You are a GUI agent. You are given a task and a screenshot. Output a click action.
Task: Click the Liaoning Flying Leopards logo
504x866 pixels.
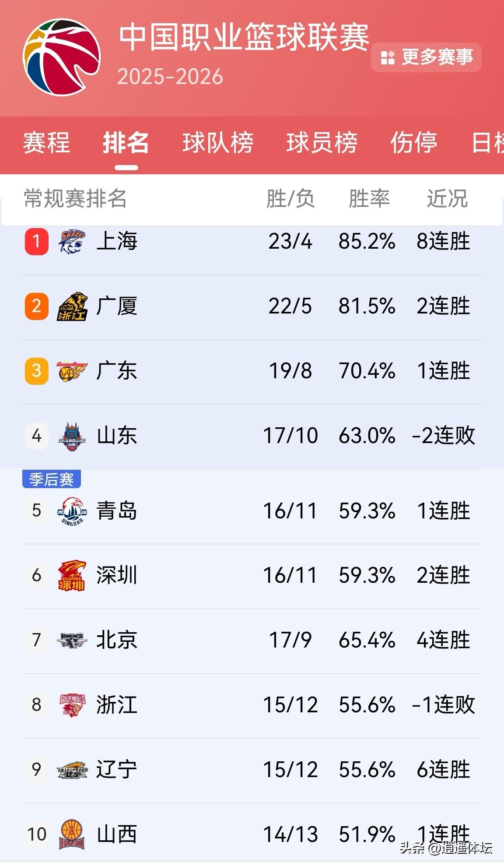point(71,770)
